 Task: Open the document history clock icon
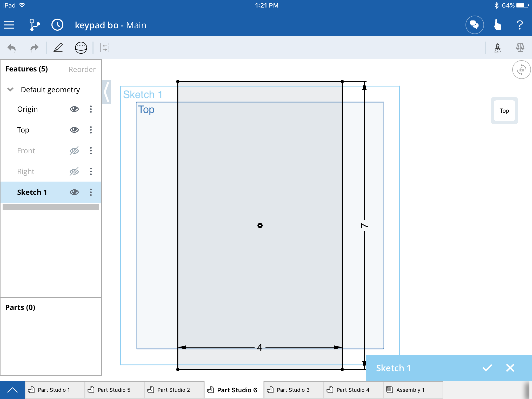click(57, 25)
